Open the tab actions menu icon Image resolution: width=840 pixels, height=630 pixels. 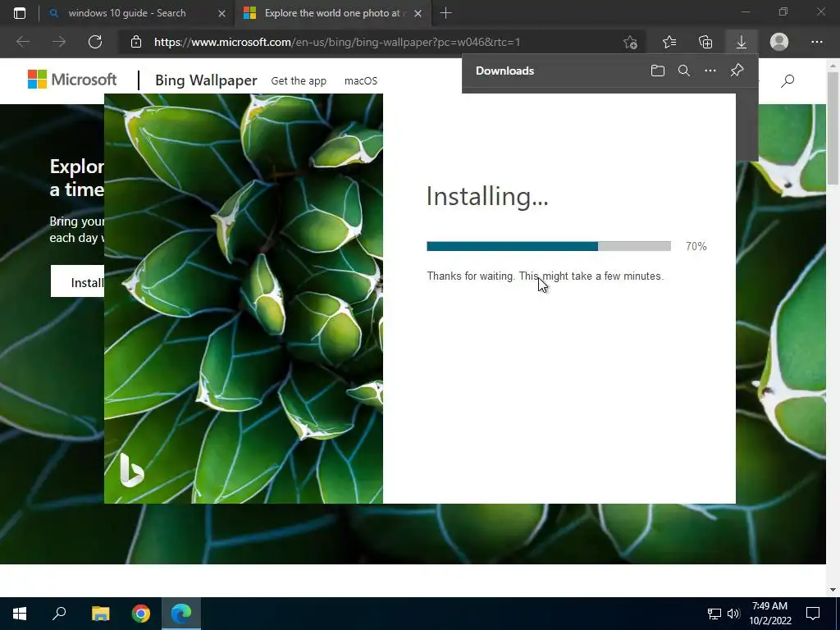coord(20,13)
